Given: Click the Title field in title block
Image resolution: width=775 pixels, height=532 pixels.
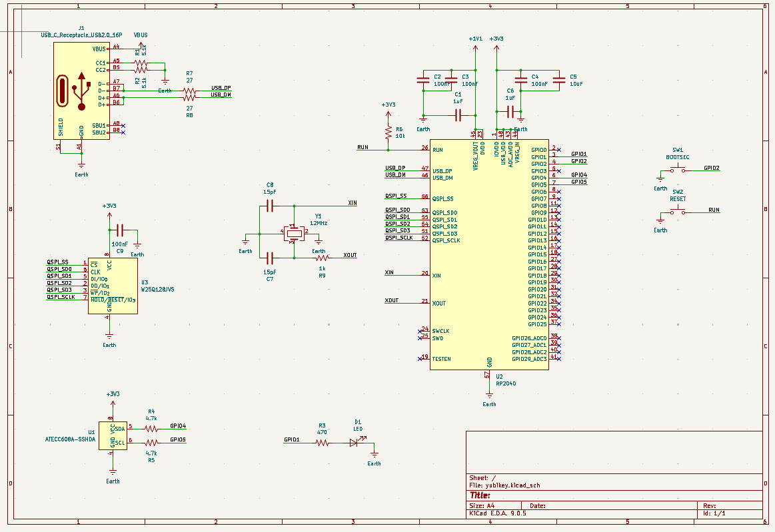Looking at the screenshot, I should coord(480,495).
